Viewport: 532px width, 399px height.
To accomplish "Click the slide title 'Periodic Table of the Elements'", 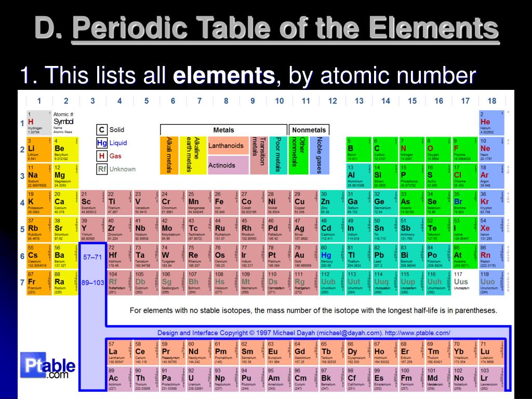I will [x=285, y=28].
